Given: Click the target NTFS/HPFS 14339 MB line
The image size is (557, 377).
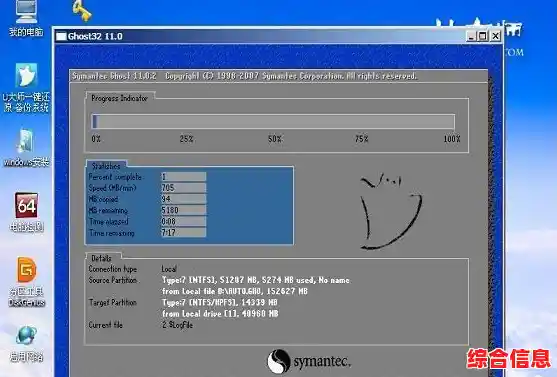Looking at the screenshot, I should point(220,303).
